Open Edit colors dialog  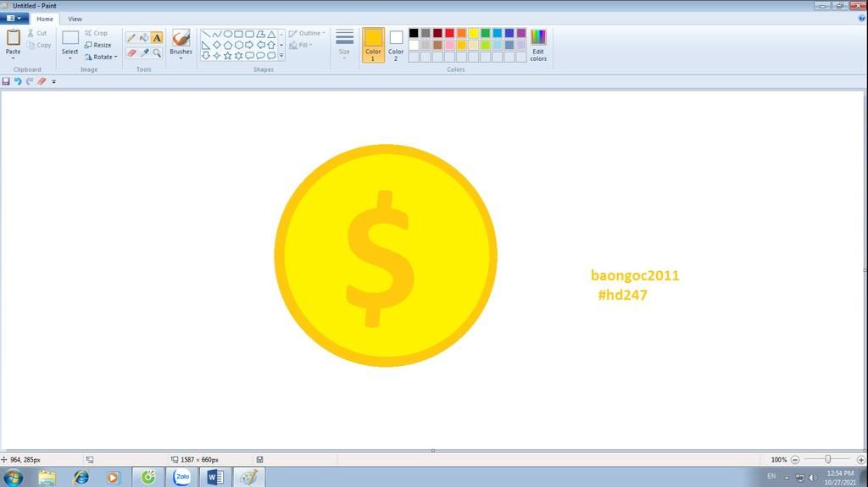pyautogui.click(x=538, y=45)
